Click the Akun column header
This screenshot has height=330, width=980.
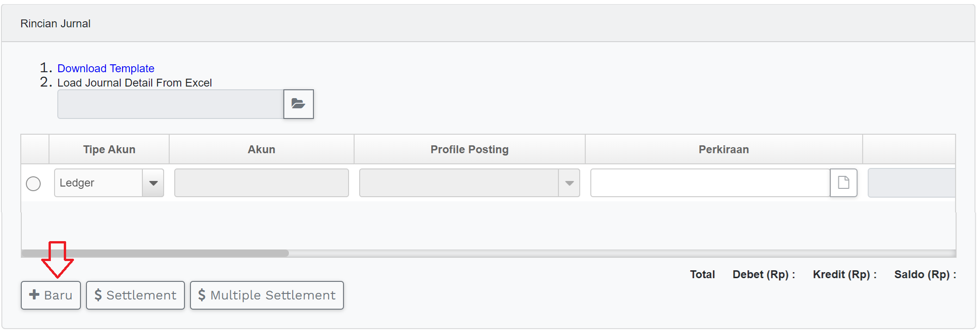[262, 149]
